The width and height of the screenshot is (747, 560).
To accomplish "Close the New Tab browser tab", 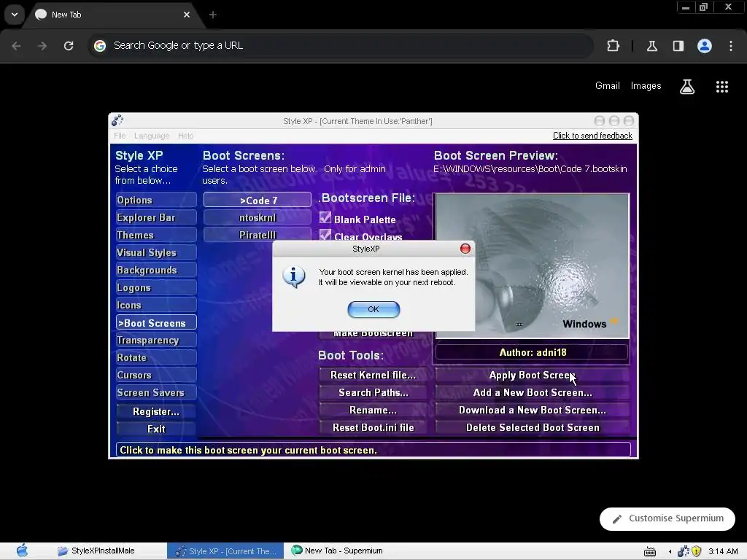I will pos(187,15).
